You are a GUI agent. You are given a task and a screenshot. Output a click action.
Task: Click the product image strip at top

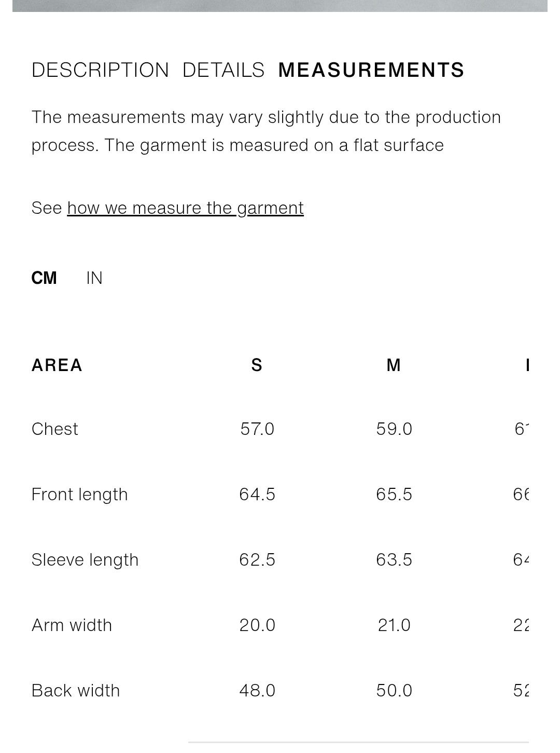pos(280,6)
